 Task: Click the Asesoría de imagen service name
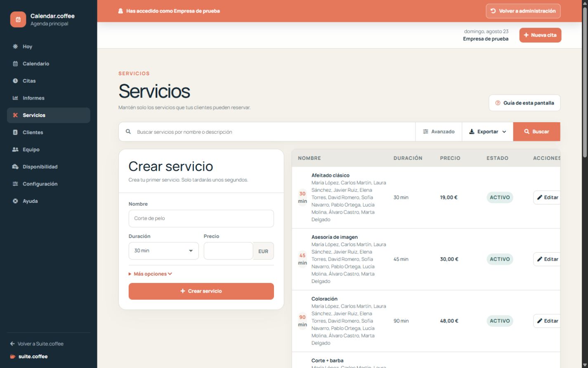click(335, 237)
